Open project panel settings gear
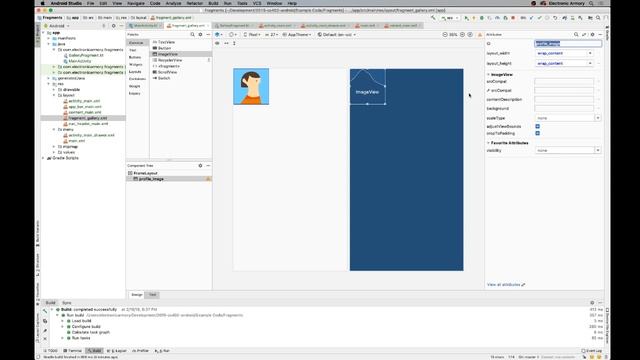Image resolution: width=640 pixels, height=360 pixels. click(113, 26)
